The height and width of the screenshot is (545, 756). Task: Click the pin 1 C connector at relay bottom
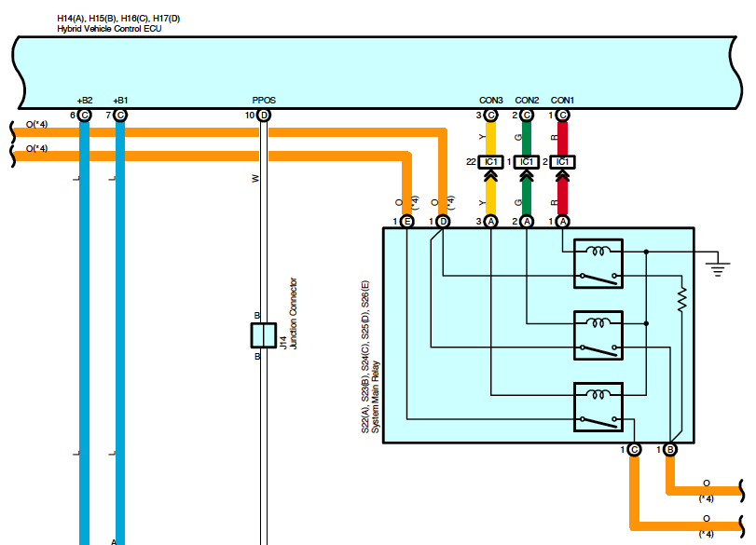point(634,450)
